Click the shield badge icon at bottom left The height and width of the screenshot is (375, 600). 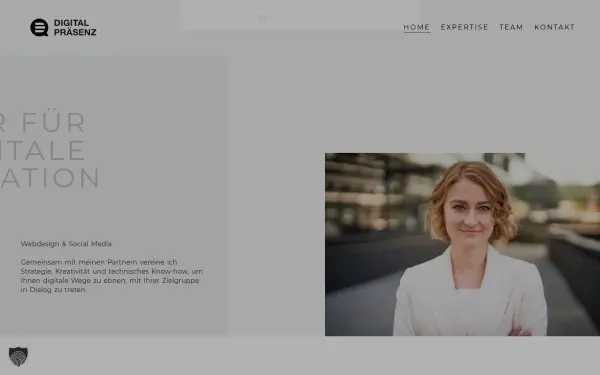pyautogui.click(x=18, y=357)
